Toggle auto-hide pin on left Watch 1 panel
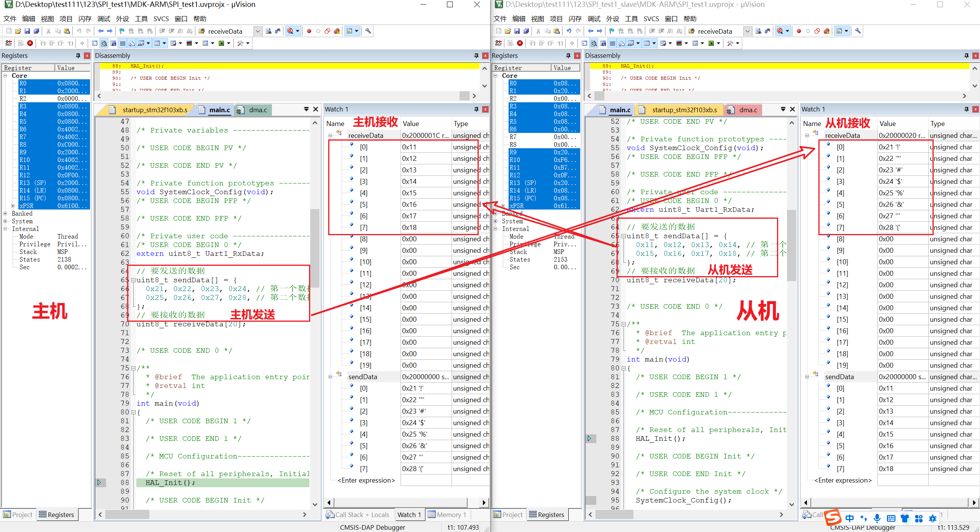 point(476,110)
